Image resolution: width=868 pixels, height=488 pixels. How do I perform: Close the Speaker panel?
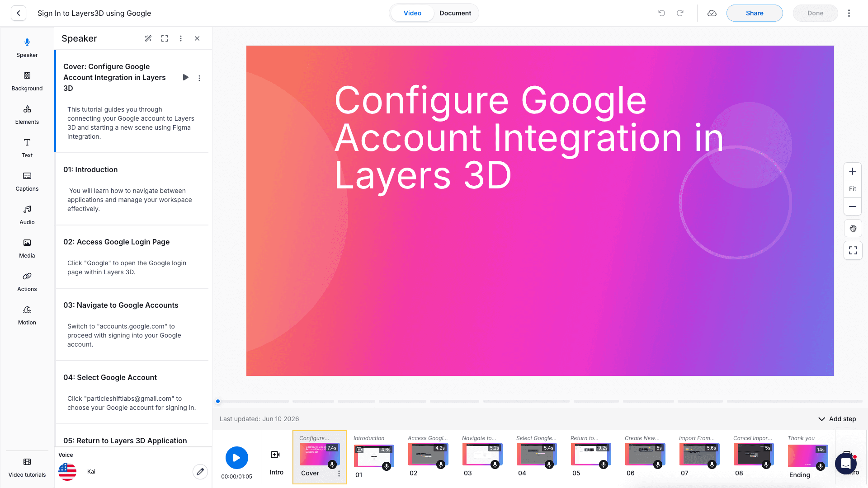[x=197, y=38]
